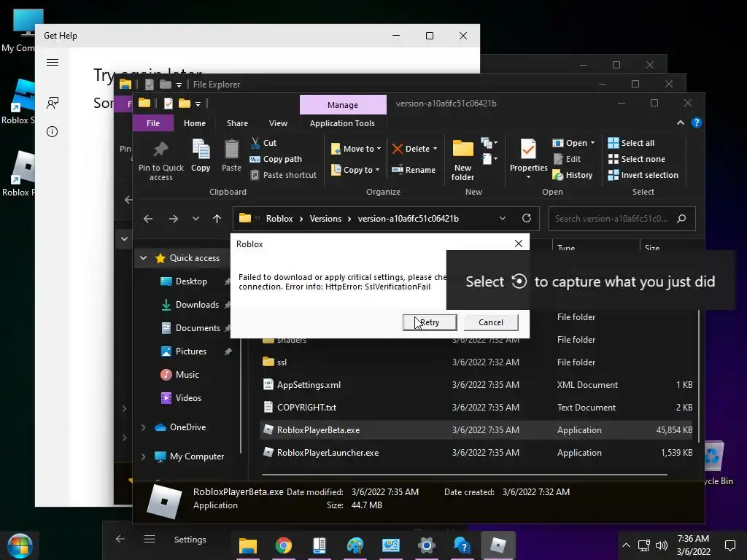Screen dimensions: 747x560
Task: Select Cut in the Clipboard group
Action: (x=264, y=143)
